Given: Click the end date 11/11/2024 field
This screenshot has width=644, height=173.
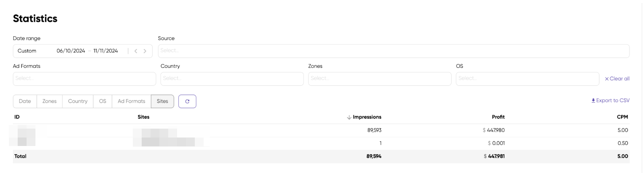Looking at the screenshot, I should pyautogui.click(x=105, y=51).
